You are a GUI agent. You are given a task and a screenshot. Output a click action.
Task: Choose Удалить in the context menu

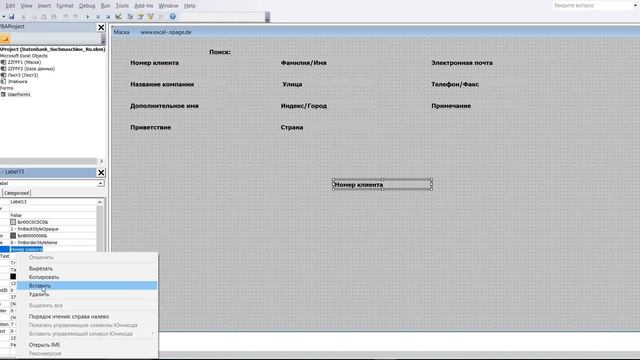(87, 294)
